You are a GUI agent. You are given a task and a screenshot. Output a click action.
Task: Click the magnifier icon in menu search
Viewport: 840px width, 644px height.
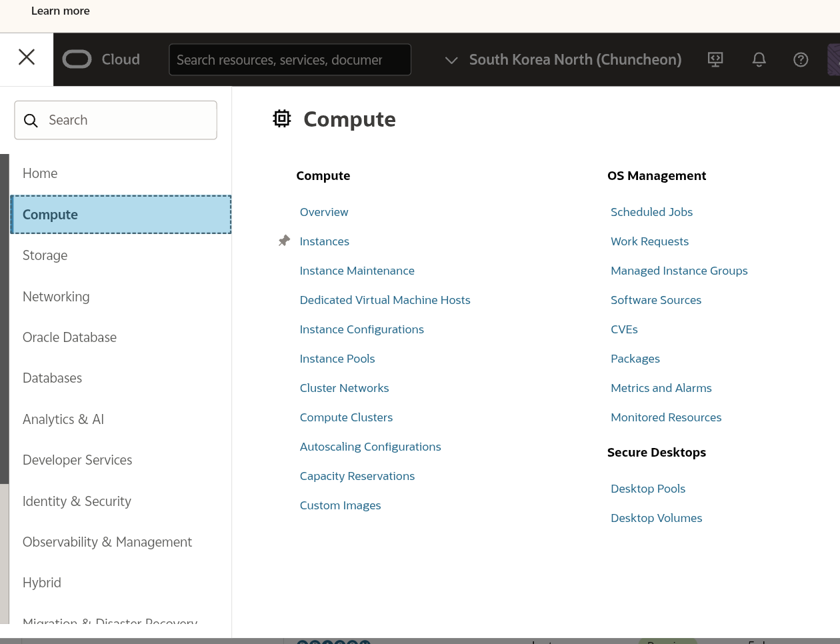click(31, 121)
